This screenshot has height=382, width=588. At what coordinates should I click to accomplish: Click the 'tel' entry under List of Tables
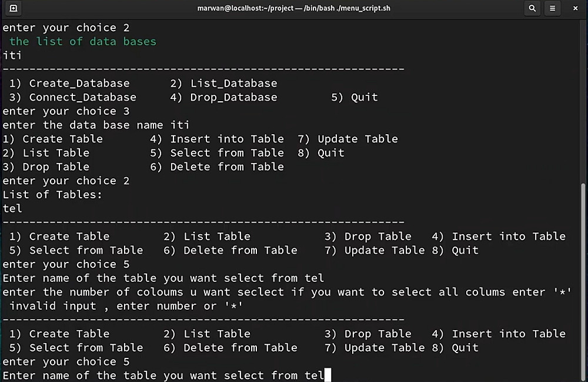pyautogui.click(x=12, y=208)
